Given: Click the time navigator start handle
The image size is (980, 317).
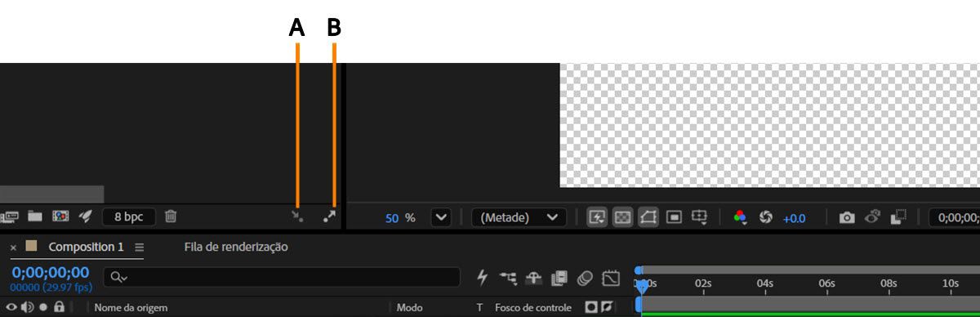Looking at the screenshot, I should (639, 270).
